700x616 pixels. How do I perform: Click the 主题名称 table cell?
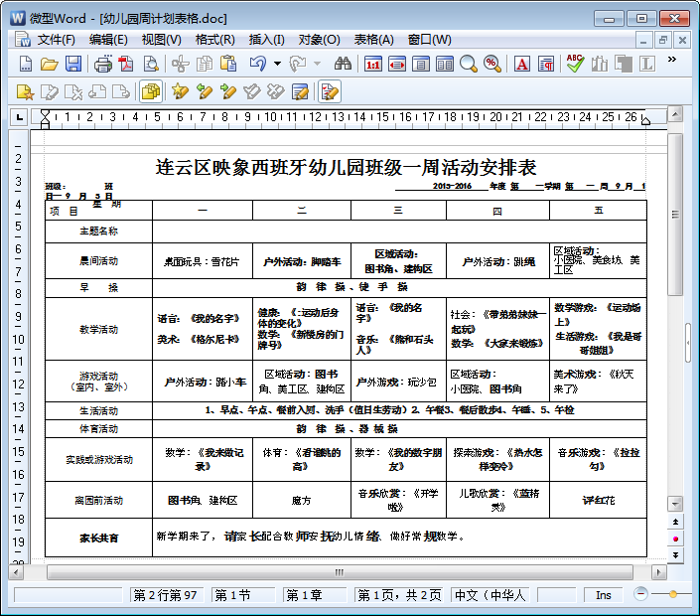(x=98, y=231)
